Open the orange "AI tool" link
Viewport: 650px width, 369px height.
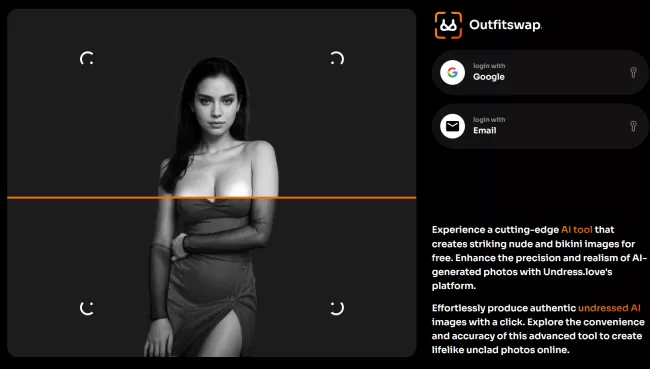coord(577,230)
